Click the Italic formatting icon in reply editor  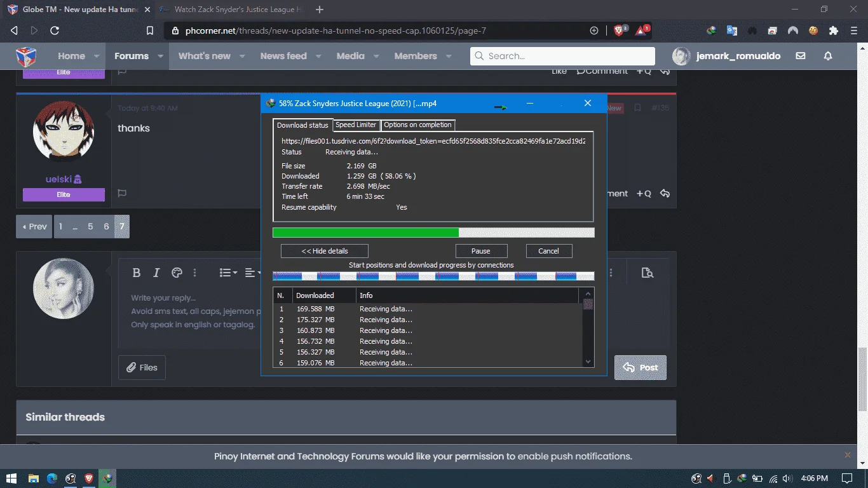(x=156, y=273)
